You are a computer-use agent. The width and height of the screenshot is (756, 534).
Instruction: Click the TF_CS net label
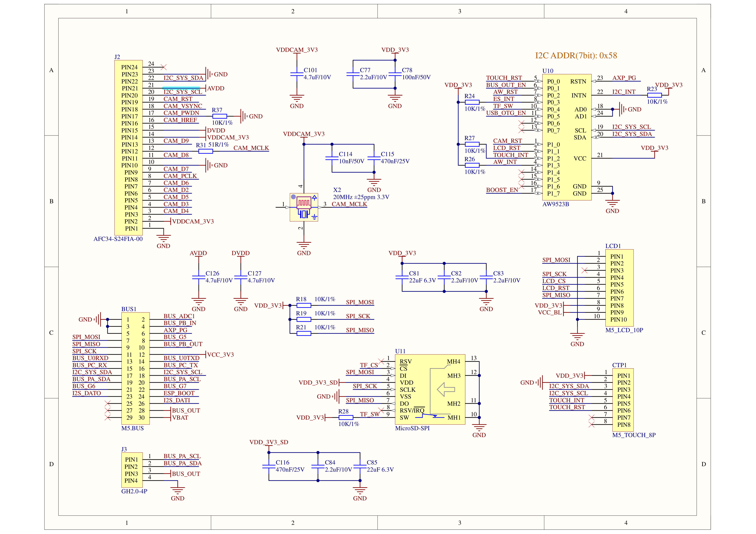[x=369, y=365]
